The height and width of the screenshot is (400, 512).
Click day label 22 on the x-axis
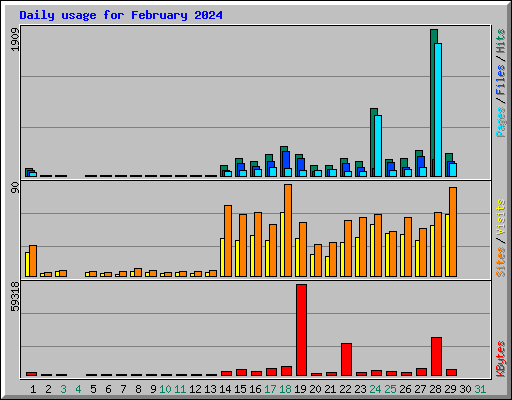[345, 389]
